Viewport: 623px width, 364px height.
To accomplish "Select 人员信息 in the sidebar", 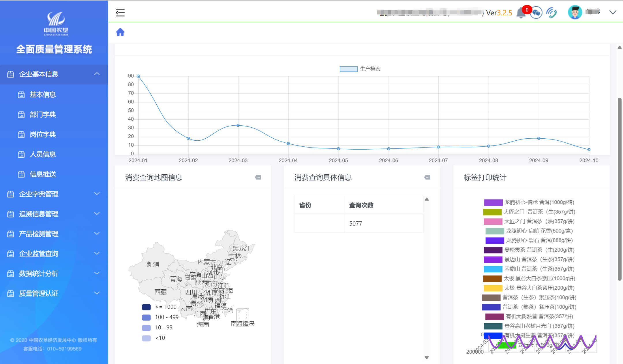I will point(43,154).
